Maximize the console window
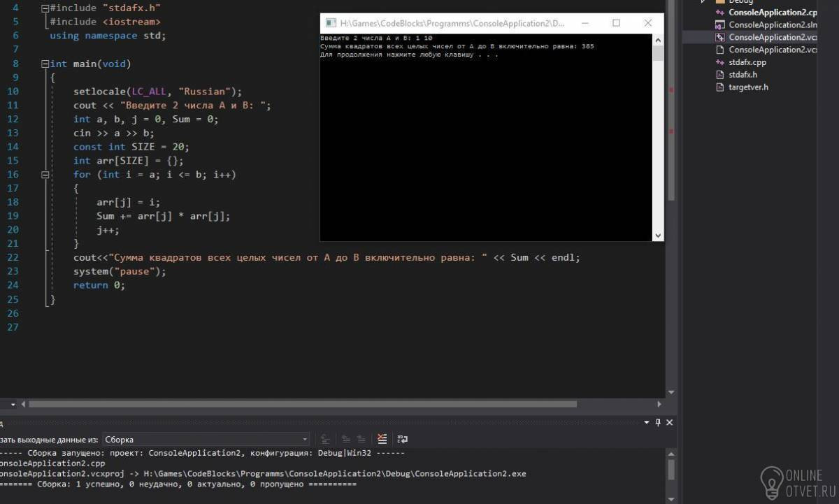The width and height of the screenshot is (839, 504). pos(616,23)
